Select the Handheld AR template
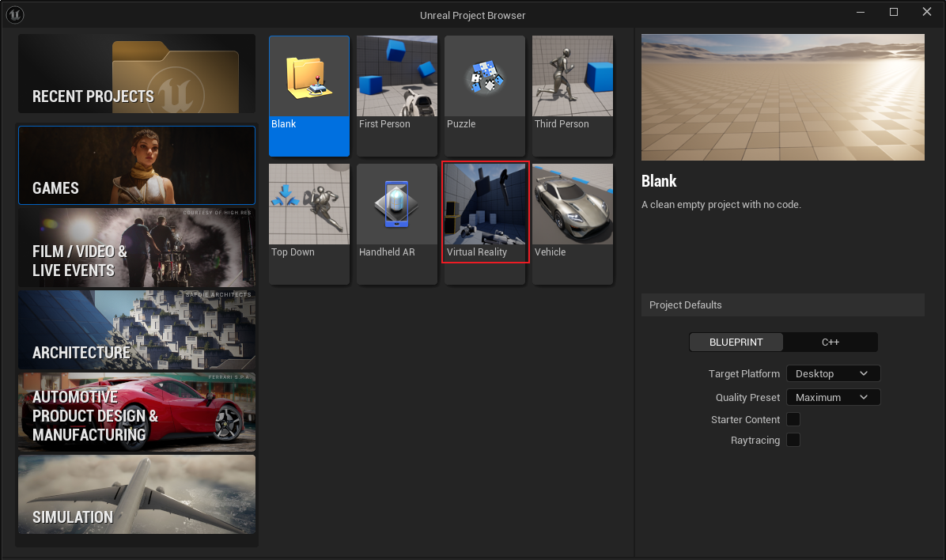This screenshot has height=560, width=946. coord(397,224)
